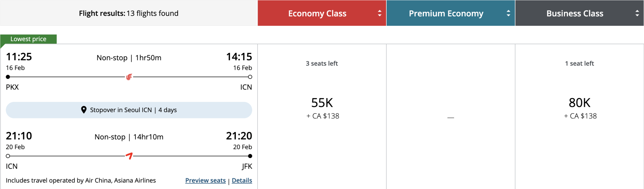The width and height of the screenshot is (644, 189).
Task: Open the flight Details link
Action: pos(242,181)
